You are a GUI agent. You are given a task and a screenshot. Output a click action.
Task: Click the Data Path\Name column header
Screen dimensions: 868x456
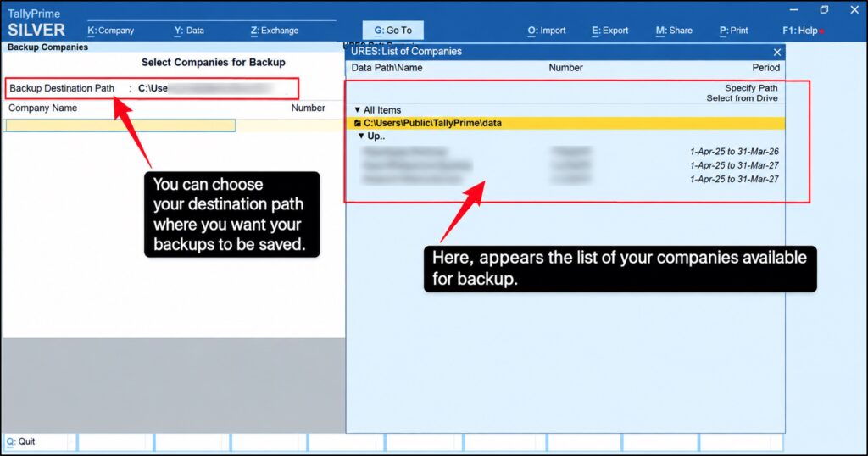click(387, 68)
